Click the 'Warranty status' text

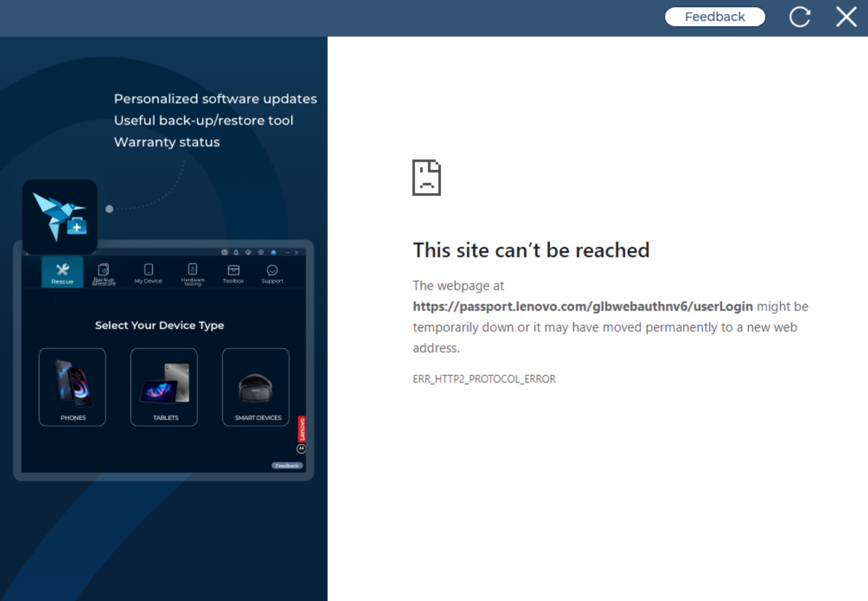(167, 142)
